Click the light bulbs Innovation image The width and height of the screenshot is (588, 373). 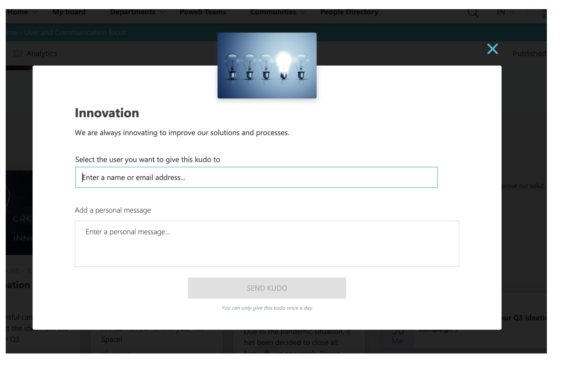[267, 65]
